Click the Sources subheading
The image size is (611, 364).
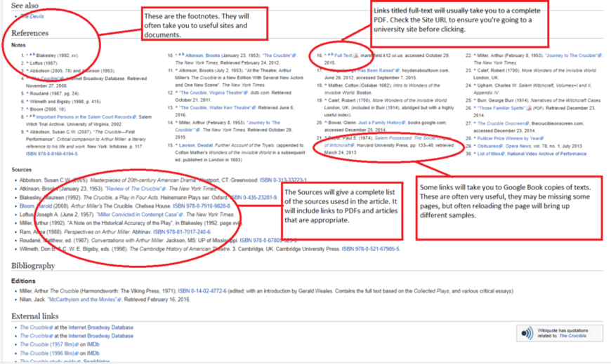tap(22, 170)
